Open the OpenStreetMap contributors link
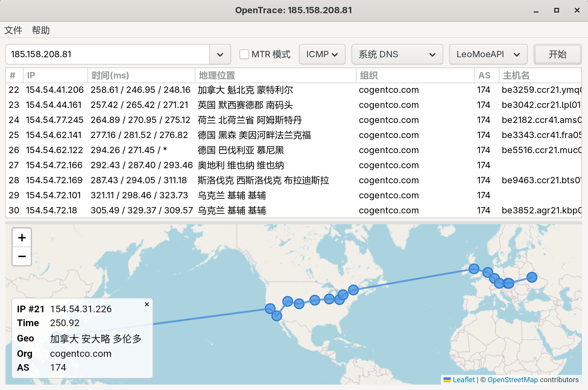This screenshot has width=588, height=390. [513, 380]
